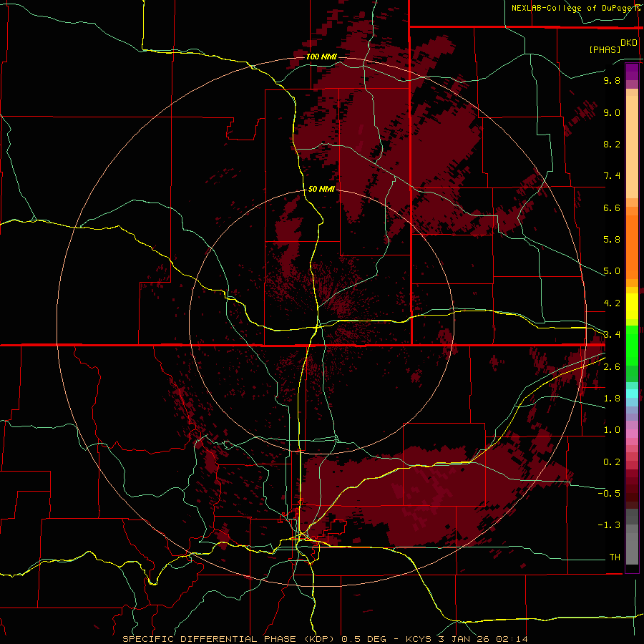Click the 3.4 scale value
The width and height of the screenshot is (644, 644).
click(612, 335)
